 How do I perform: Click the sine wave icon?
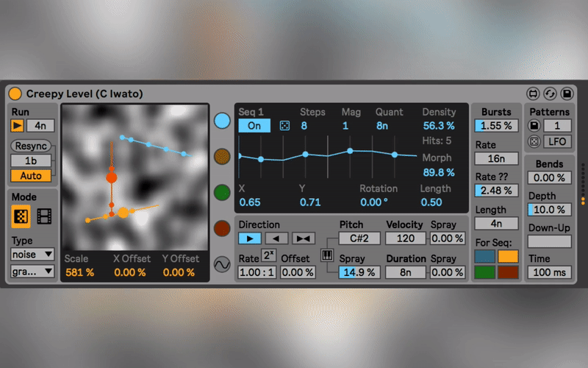222,263
